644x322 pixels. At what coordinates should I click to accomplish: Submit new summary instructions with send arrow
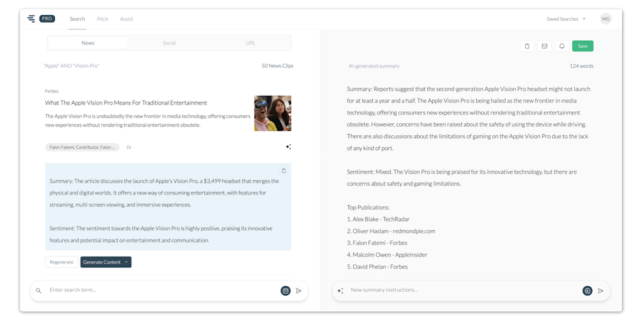point(601,291)
